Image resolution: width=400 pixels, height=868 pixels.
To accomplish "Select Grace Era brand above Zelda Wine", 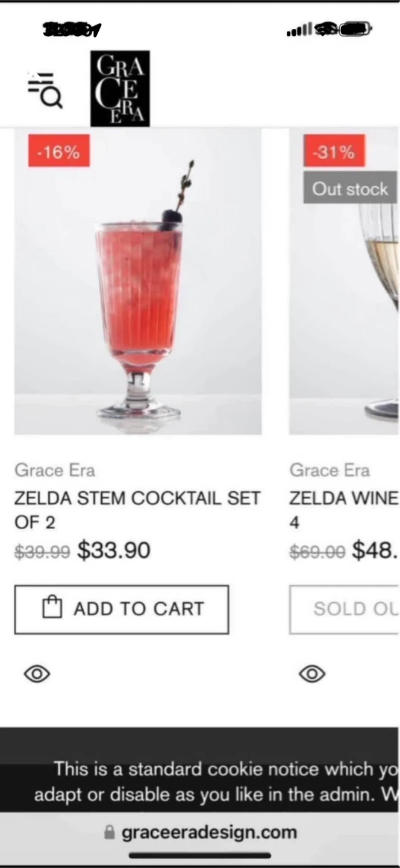I will (330, 470).
